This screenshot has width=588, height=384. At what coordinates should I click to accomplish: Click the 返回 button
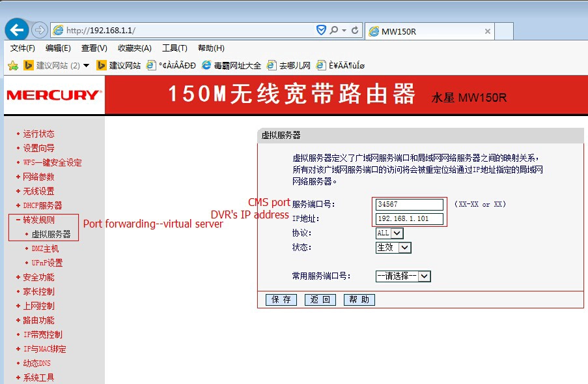(320, 299)
